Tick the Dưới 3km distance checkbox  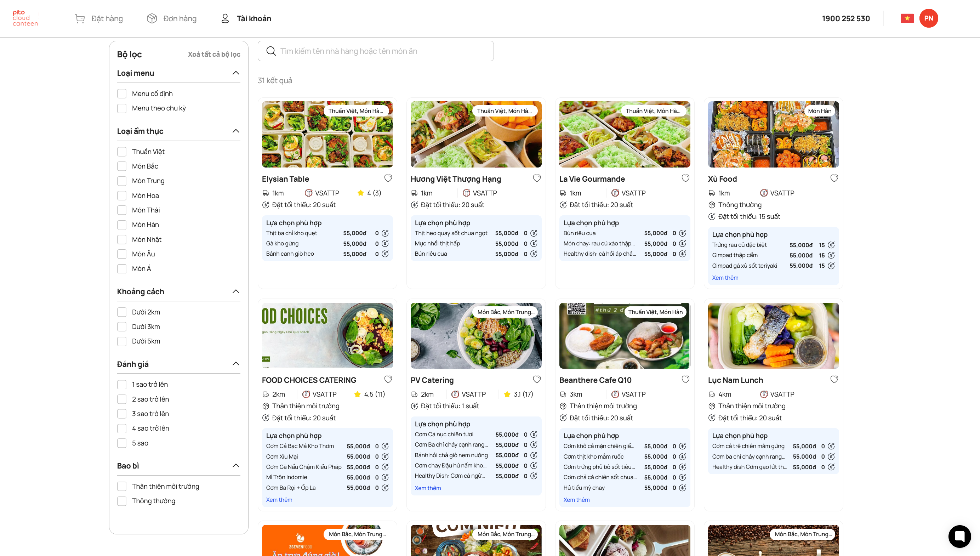click(122, 327)
